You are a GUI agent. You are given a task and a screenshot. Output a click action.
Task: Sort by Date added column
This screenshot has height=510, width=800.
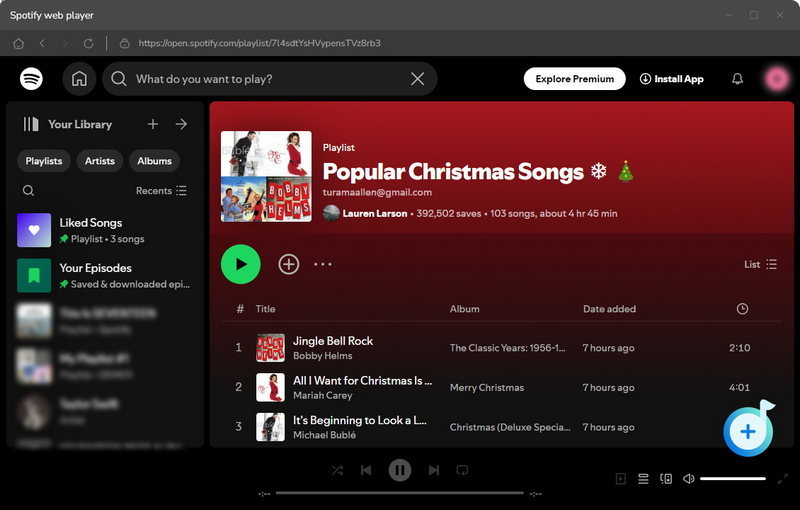click(609, 309)
